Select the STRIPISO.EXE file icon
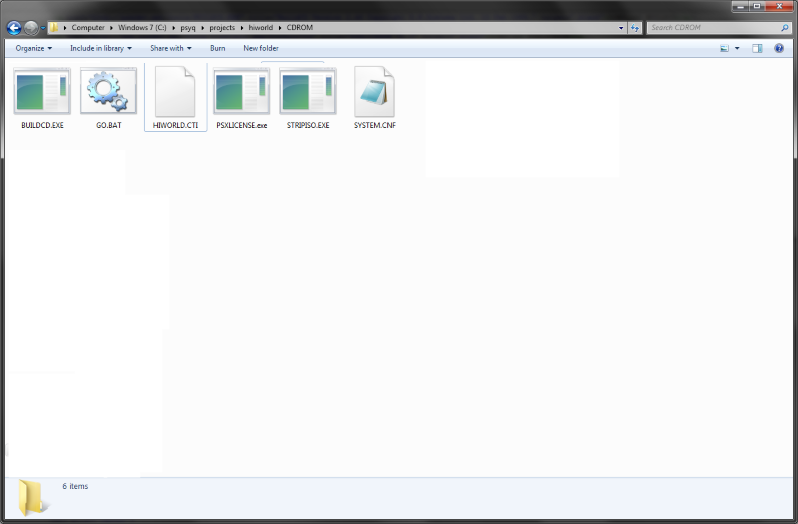The height and width of the screenshot is (524, 798). coord(308,91)
